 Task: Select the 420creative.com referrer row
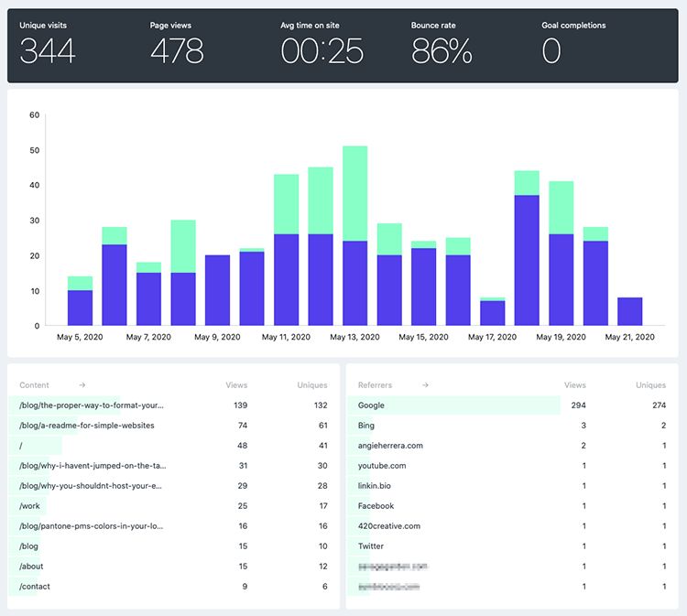pyautogui.click(x=389, y=526)
